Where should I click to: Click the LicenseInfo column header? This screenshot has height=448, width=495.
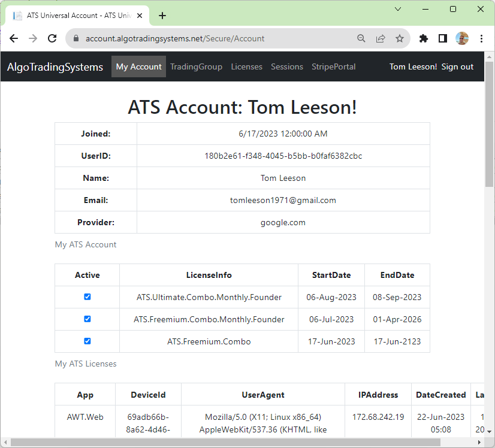click(209, 275)
